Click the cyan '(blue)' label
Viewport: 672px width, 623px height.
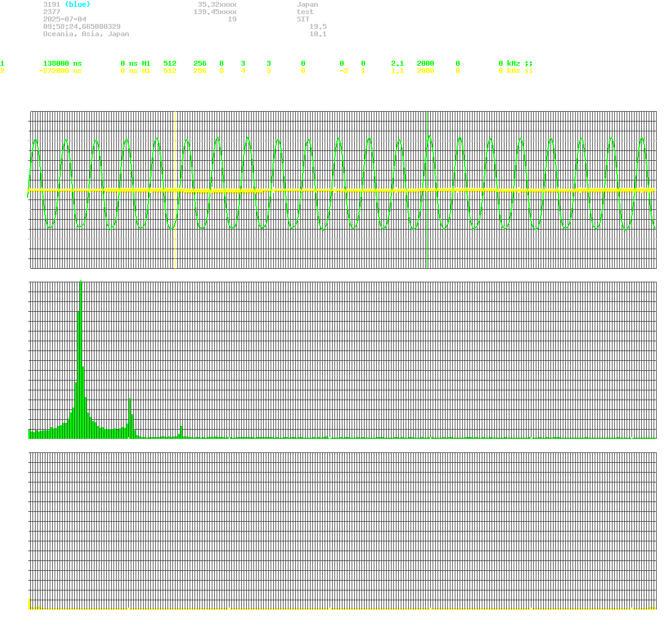point(77,4)
